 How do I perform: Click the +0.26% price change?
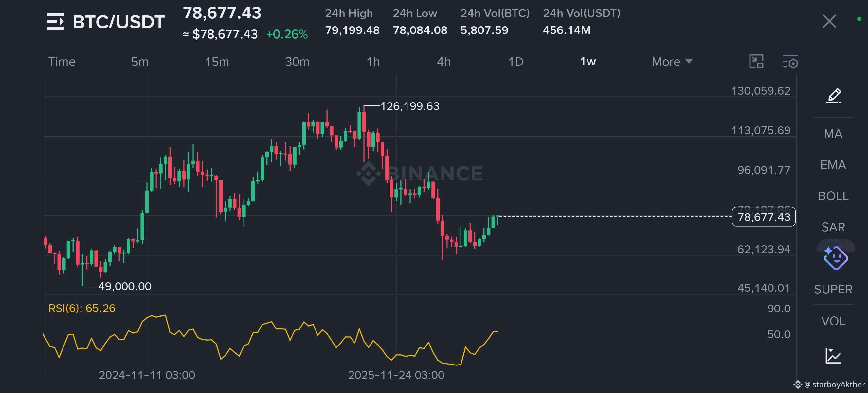click(x=287, y=34)
